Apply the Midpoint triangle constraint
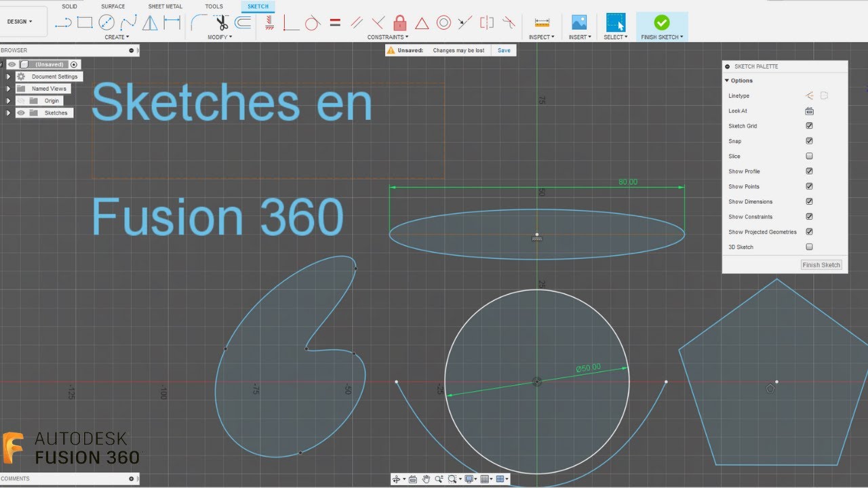The height and width of the screenshot is (488, 868). 422,23
